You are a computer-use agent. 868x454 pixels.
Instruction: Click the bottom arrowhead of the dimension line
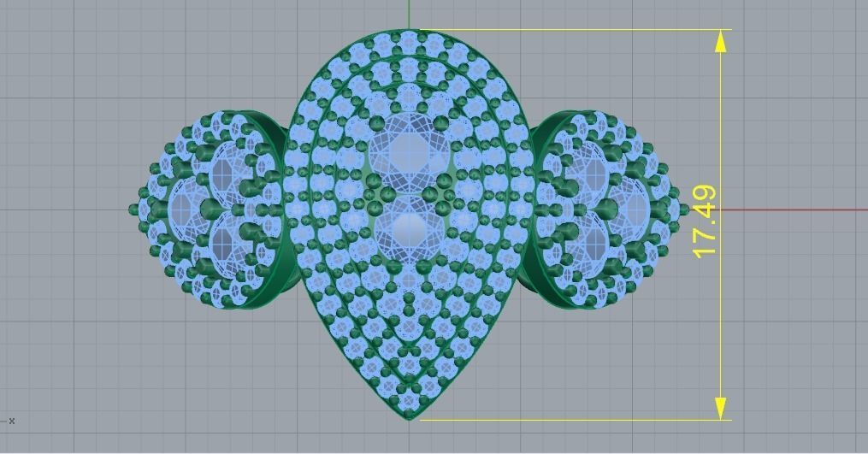click(720, 408)
